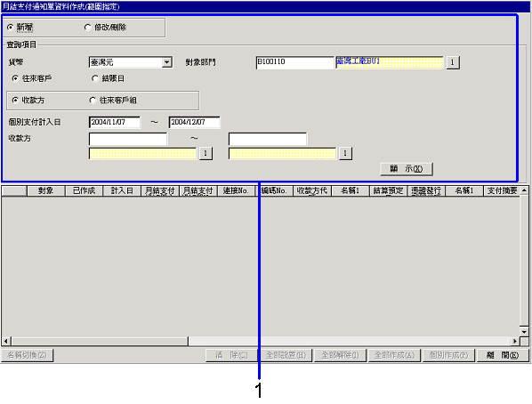Click the 連接No. column header
This screenshot has width=532, height=404.
coord(236,190)
